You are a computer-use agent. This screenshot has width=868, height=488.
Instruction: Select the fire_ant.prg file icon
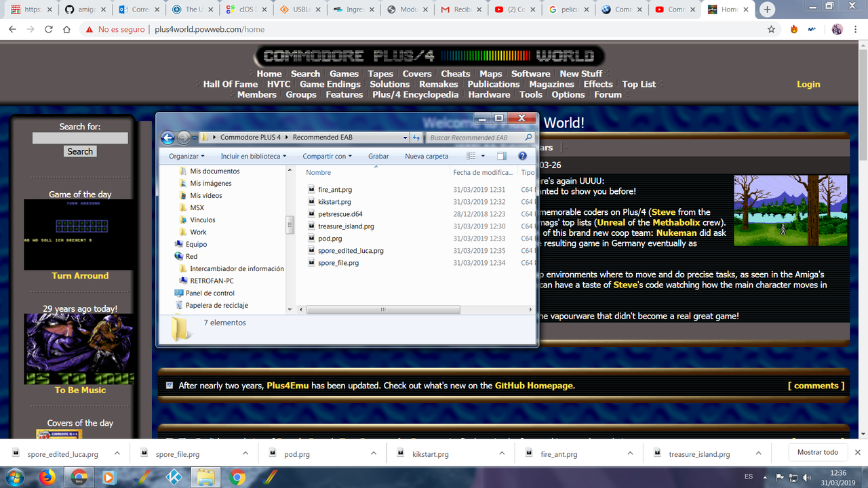(311, 190)
